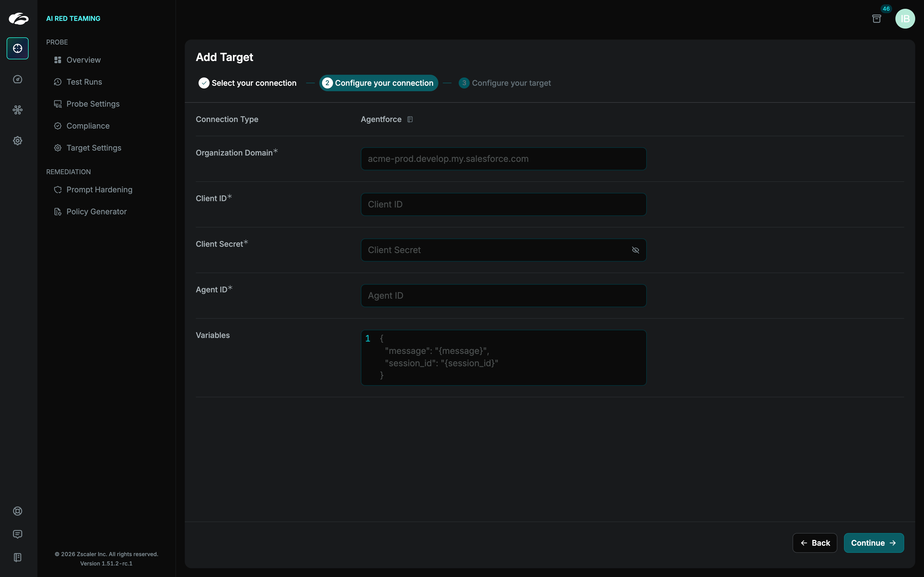Open the IB user avatar menu
Viewport: 924px width, 577px height.
click(905, 19)
